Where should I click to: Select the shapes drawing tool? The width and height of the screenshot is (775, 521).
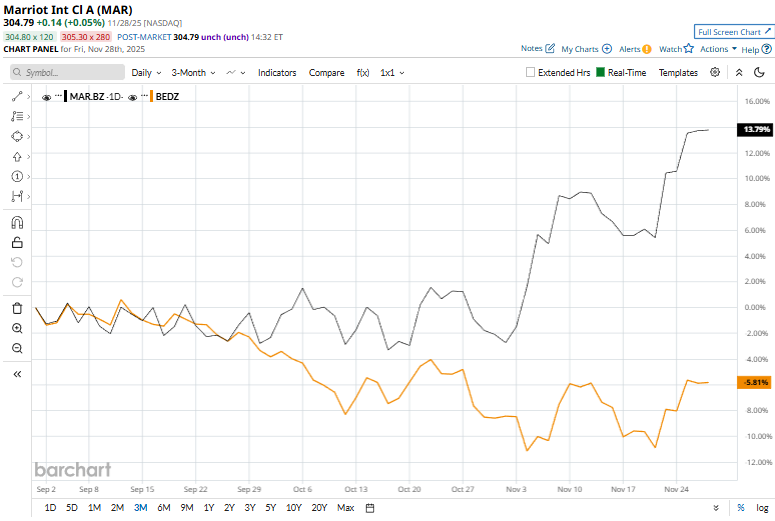(17, 136)
